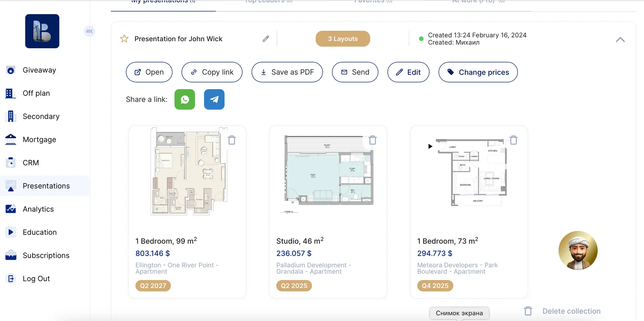Delete the 99 m² bedroom layout

pyautogui.click(x=232, y=140)
